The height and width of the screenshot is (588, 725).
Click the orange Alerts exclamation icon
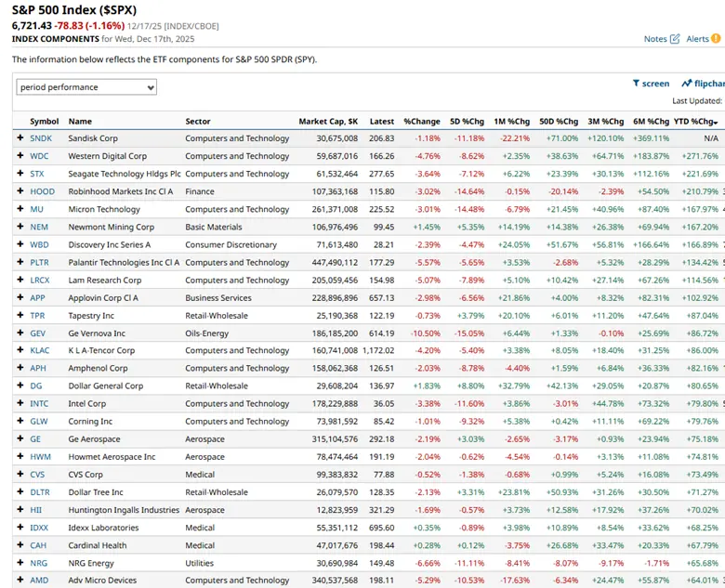pyautogui.click(x=716, y=39)
